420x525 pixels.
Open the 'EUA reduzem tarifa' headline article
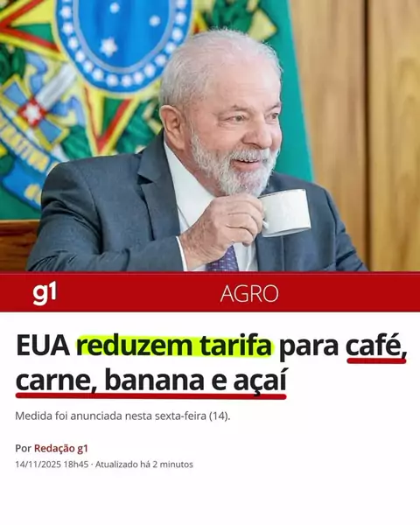click(x=211, y=364)
